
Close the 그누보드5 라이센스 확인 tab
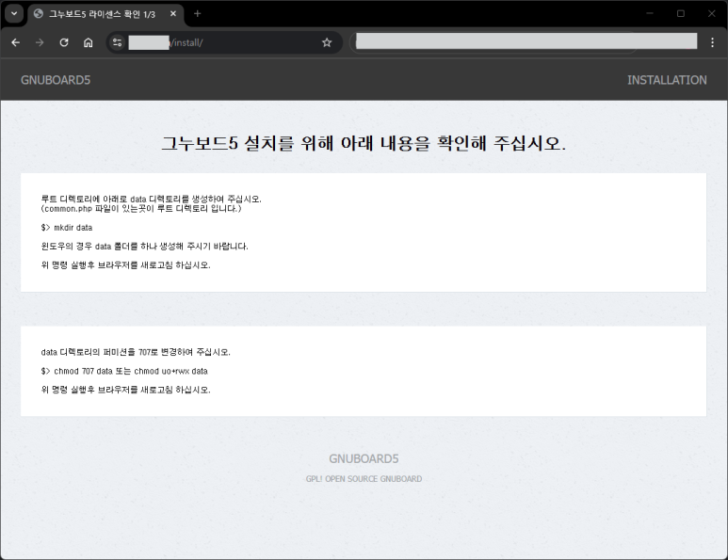coord(173,14)
